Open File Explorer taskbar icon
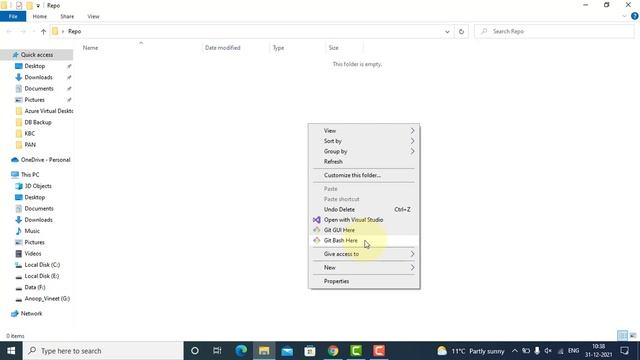 click(x=264, y=351)
